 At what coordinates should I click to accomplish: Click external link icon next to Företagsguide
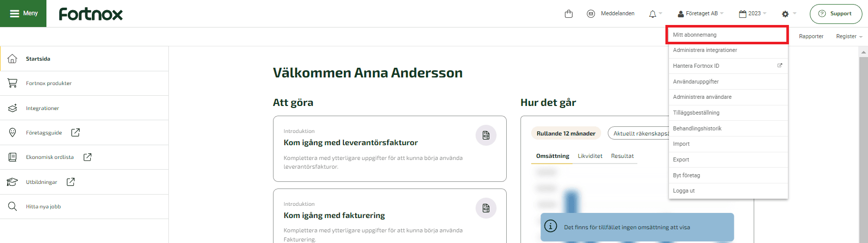[76, 132]
